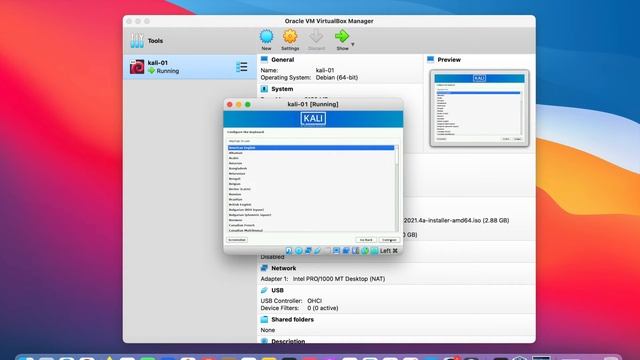
Task: Click the USB Controller OHCI value
Action: 315,301
